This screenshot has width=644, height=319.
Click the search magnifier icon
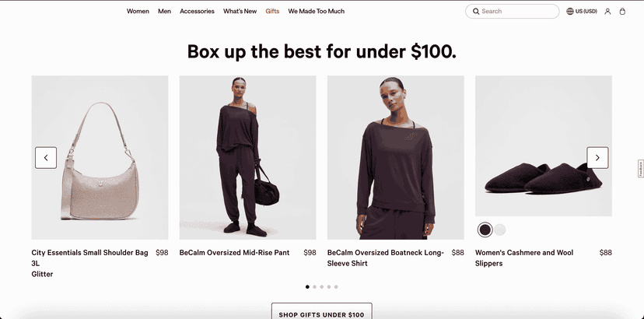coord(476,12)
